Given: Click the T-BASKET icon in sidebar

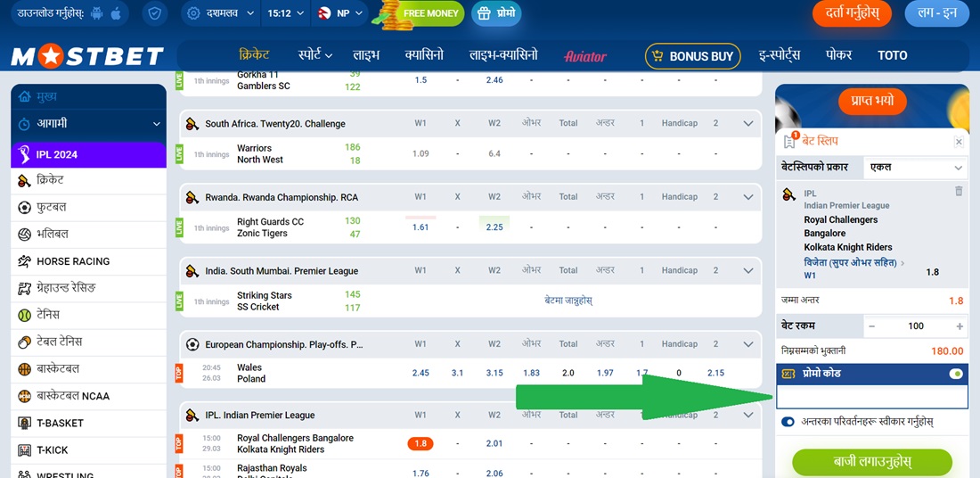Looking at the screenshot, I should tap(24, 423).
